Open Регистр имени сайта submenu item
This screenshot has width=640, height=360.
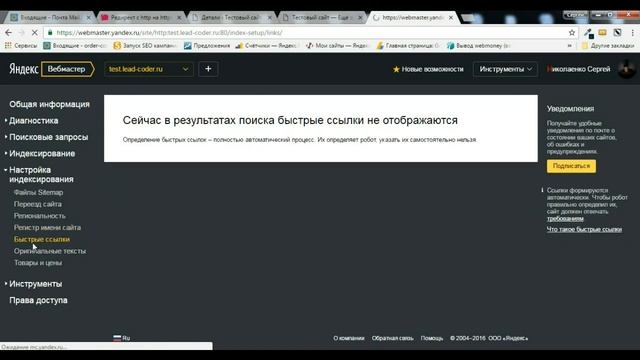(47, 227)
